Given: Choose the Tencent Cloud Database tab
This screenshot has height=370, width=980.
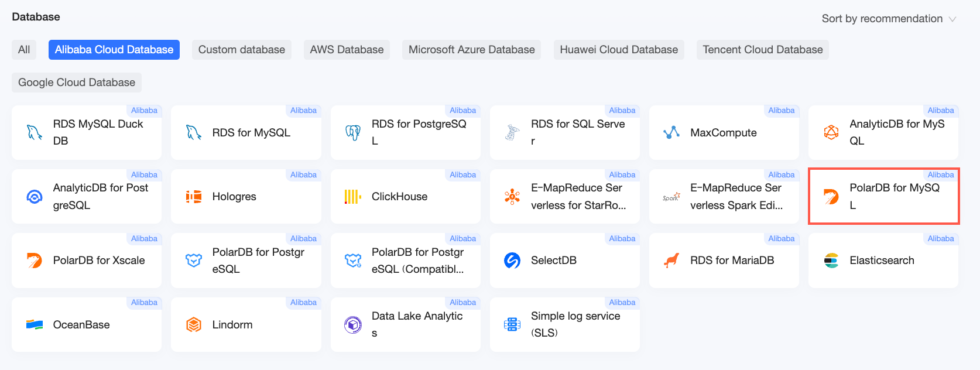Looking at the screenshot, I should point(763,50).
